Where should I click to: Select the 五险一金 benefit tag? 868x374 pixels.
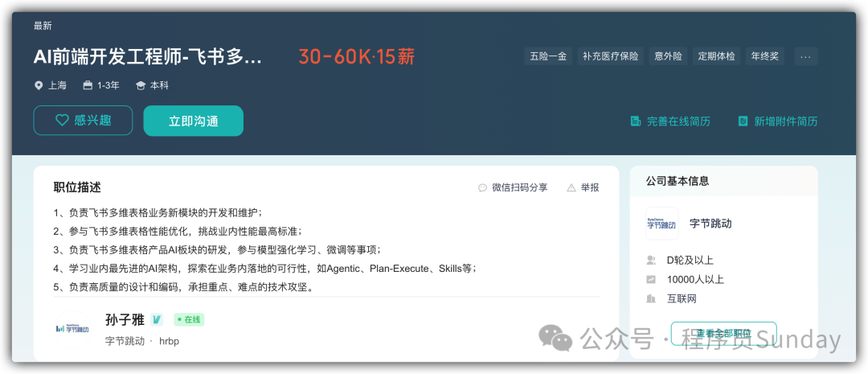click(x=548, y=56)
